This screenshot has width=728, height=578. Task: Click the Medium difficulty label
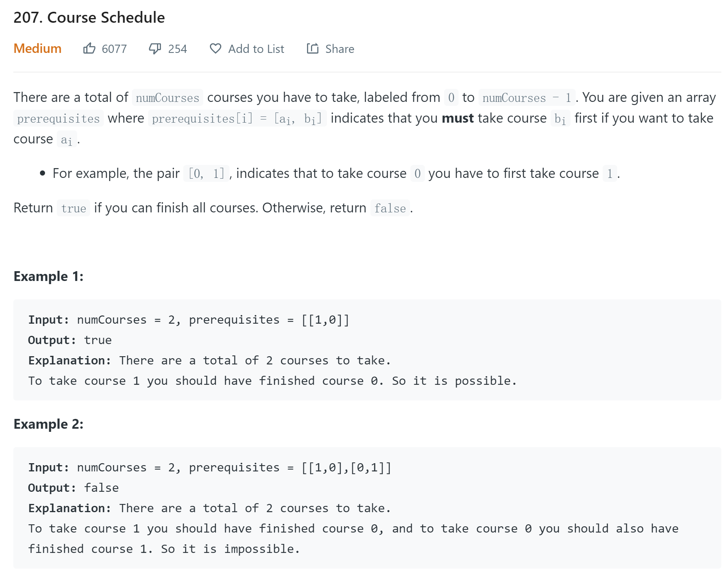tap(38, 49)
